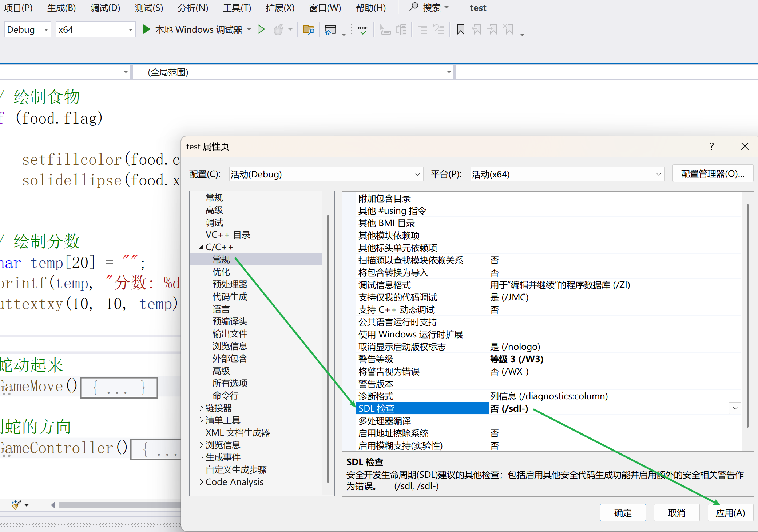Open the Find in Files folder icon

point(309,29)
